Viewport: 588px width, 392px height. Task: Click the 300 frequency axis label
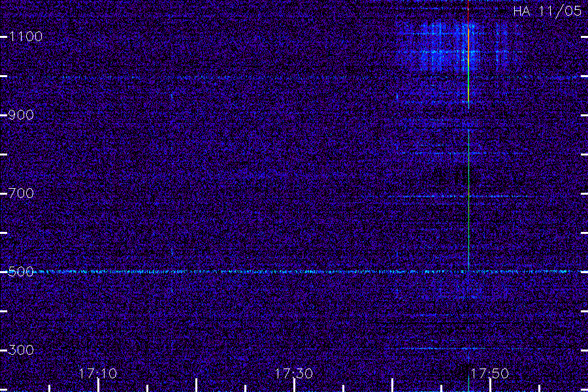click(21, 350)
